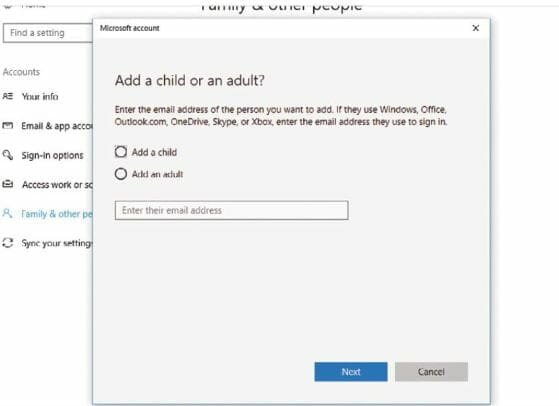Click the Your info person card icon
This screenshot has width=559, height=406.
click(x=8, y=96)
